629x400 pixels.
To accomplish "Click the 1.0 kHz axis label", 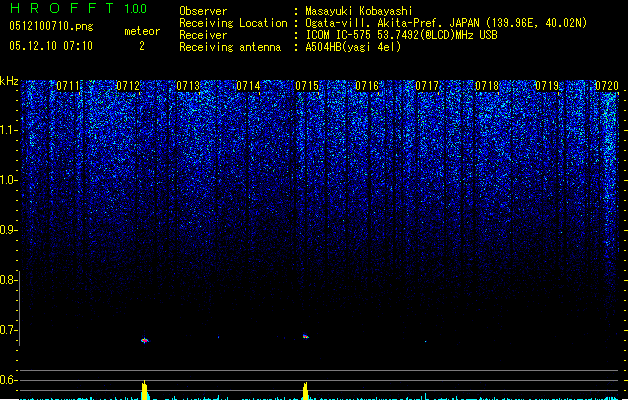I will (9, 180).
